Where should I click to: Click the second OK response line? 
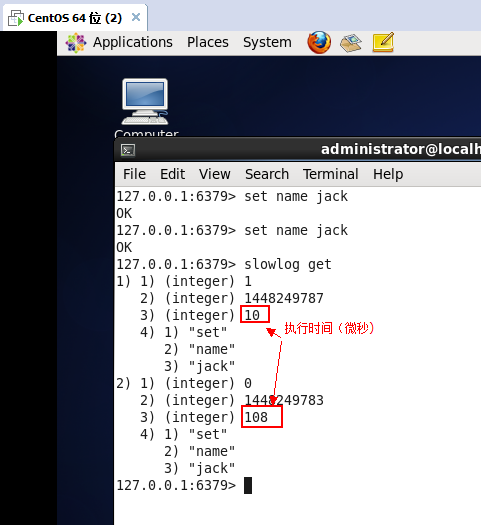124,247
